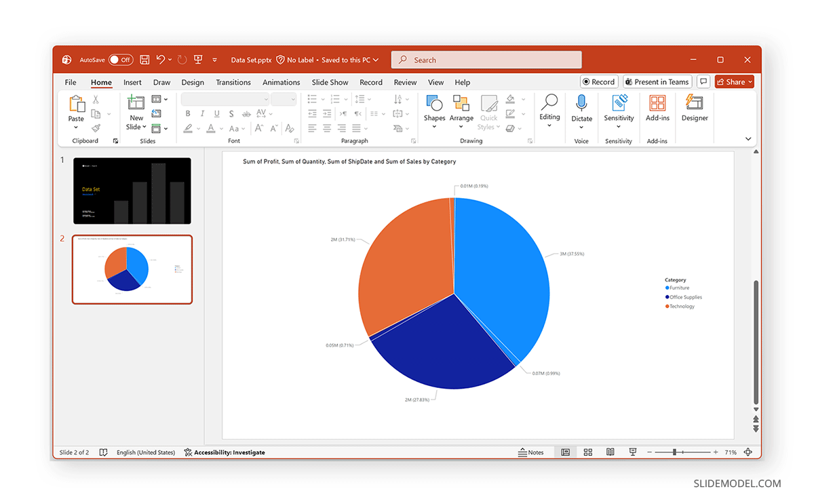This screenshot has height=504, width=814.
Task: Switch to the Insert ribbon tab
Action: (x=132, y=82)
